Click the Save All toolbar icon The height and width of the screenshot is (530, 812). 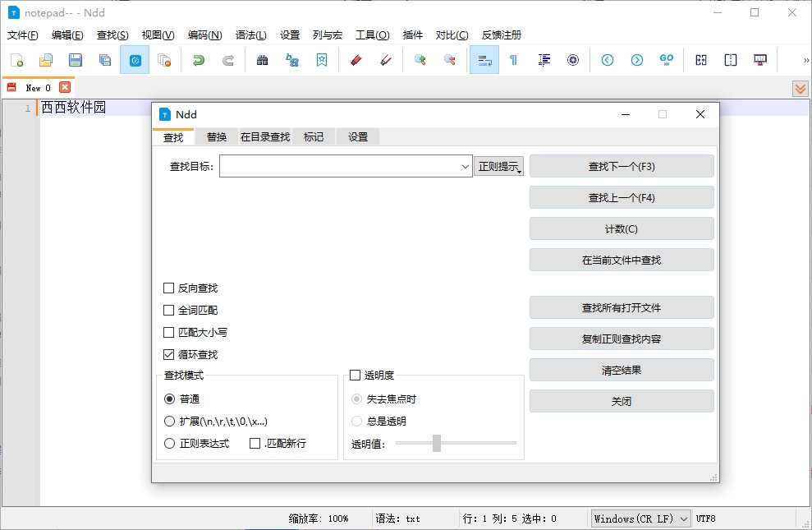pos(105,60)
